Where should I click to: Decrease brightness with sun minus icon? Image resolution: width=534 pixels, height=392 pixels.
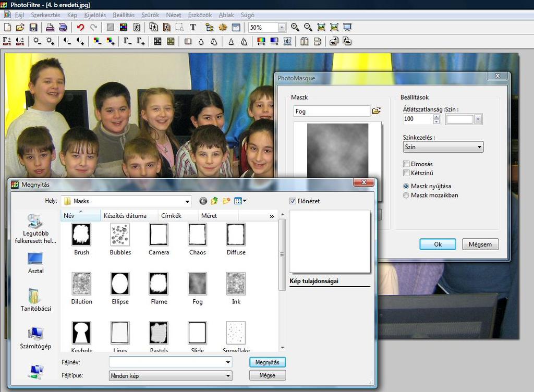37,42
